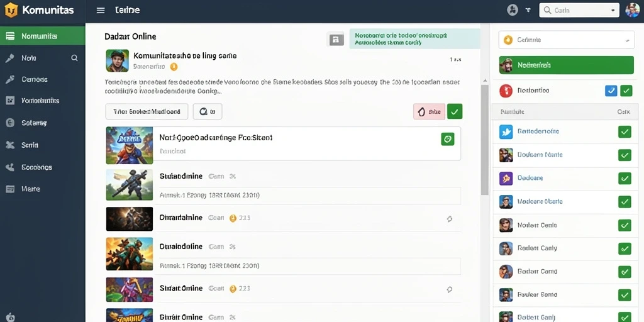Click the coin icon on Sirrait Omline row
The height and width of the screenshot is (322, 644).
coord(233,289)
